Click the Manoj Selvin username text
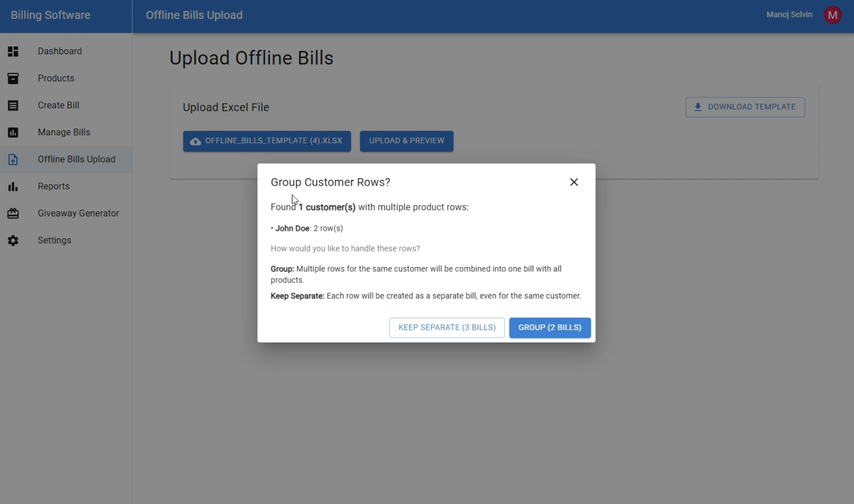This screenshot has height=504, width=854. click(x=789, y=15)
